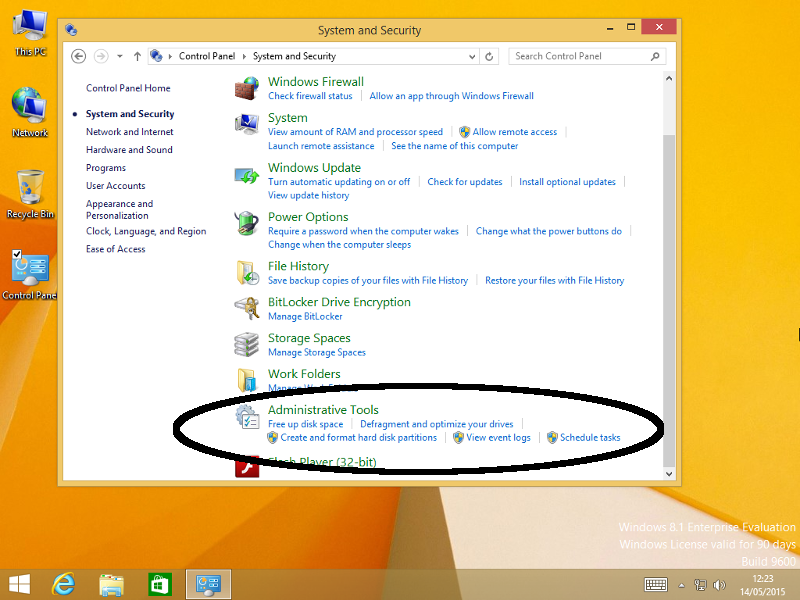Refresh the Control Panel view

click(x=489, y=56)
